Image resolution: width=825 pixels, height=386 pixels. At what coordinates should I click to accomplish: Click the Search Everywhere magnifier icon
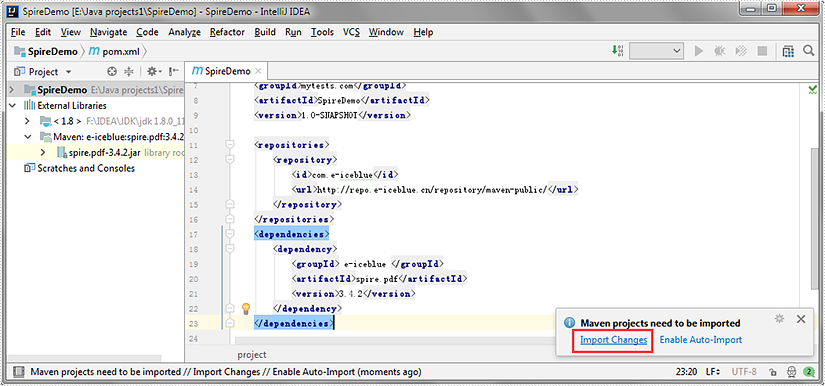(x=809, y=51)
